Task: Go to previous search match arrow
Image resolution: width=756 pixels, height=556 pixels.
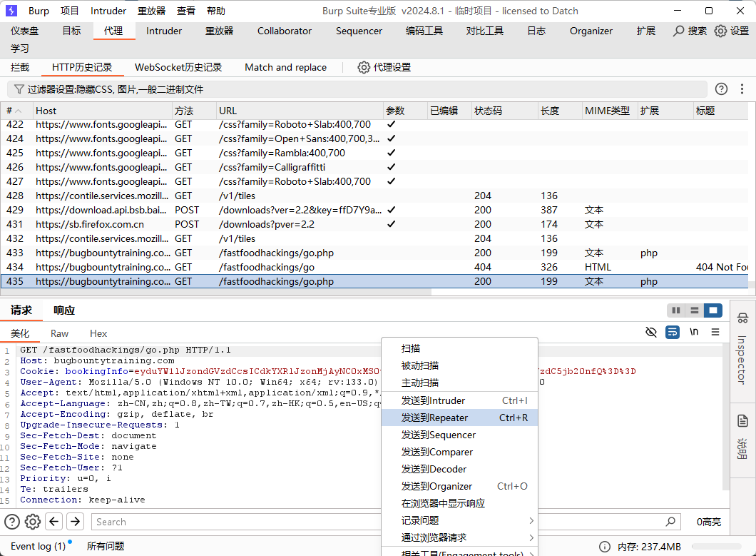Action: point(54,522)
